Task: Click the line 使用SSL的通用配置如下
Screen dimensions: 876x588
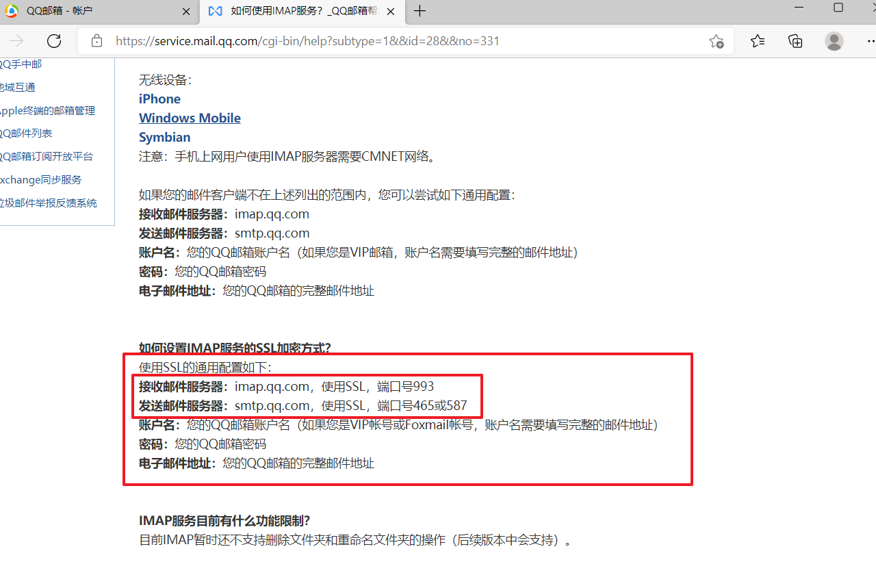Action: pyautogui.click(x=205, y=368)
